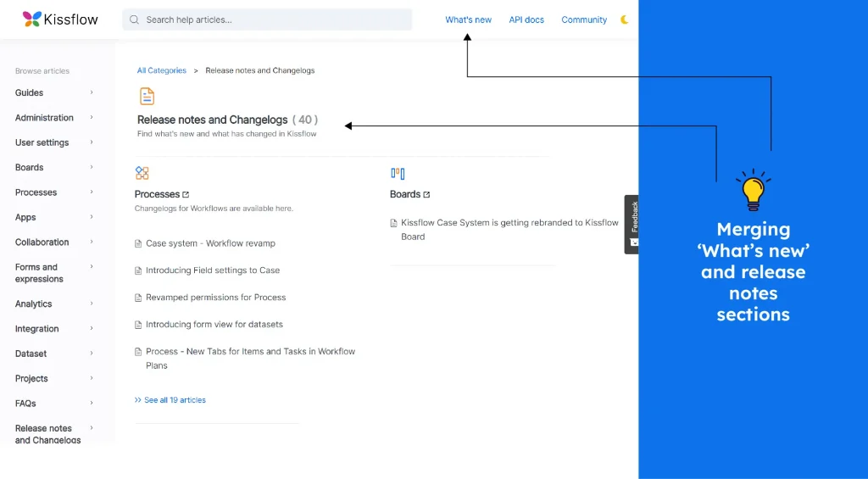The height and width of the screenshot is (479, 868).
Task: Open Kissflow Case System rebranded article
Action: [509, 230]
